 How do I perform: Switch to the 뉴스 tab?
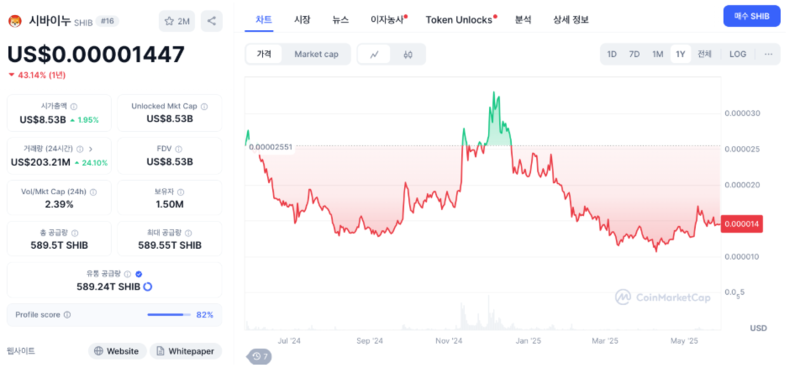point(340,20)
